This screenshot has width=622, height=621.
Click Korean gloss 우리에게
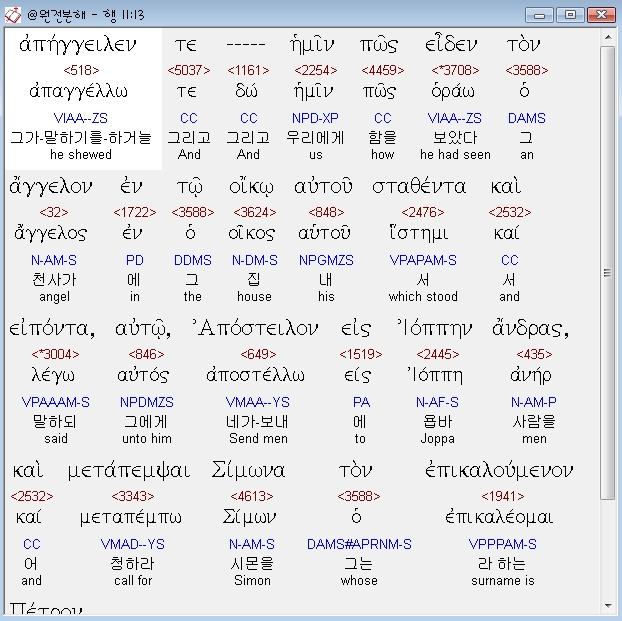coord(315,138)
